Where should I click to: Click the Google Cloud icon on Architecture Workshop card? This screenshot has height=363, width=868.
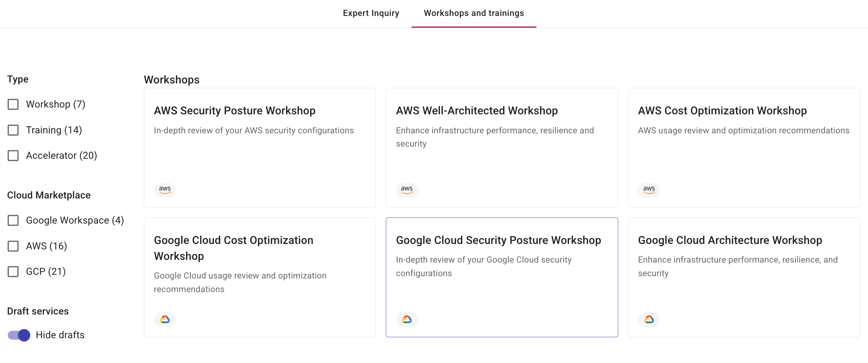[649, 319]
